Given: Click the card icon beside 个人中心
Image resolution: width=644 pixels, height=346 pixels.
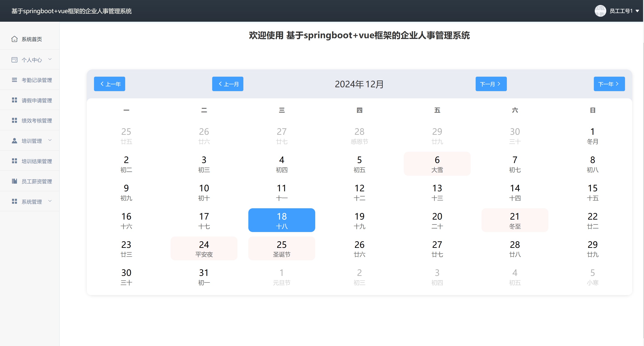Looking at the screenshot, I should (x=14, y=60).
